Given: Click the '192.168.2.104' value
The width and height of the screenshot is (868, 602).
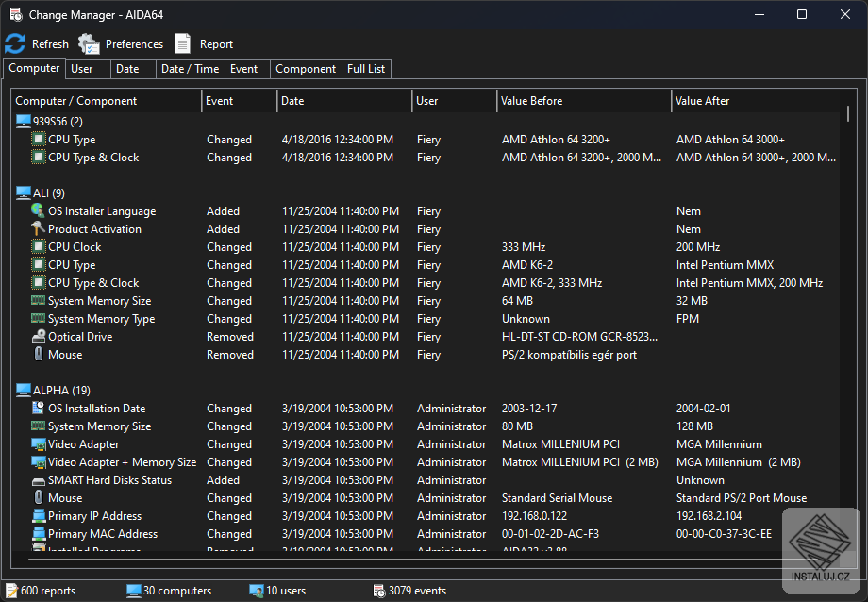Looking at the screenshot, I should click(709, 515).
